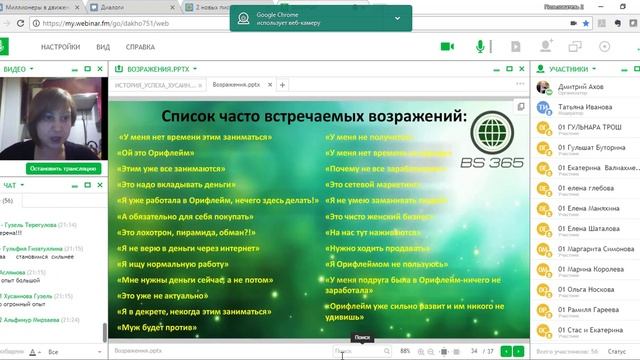Viewport: 640px width, 360px height.
Task: Click the magnifier icon in search field
Action: coord(387,351)
